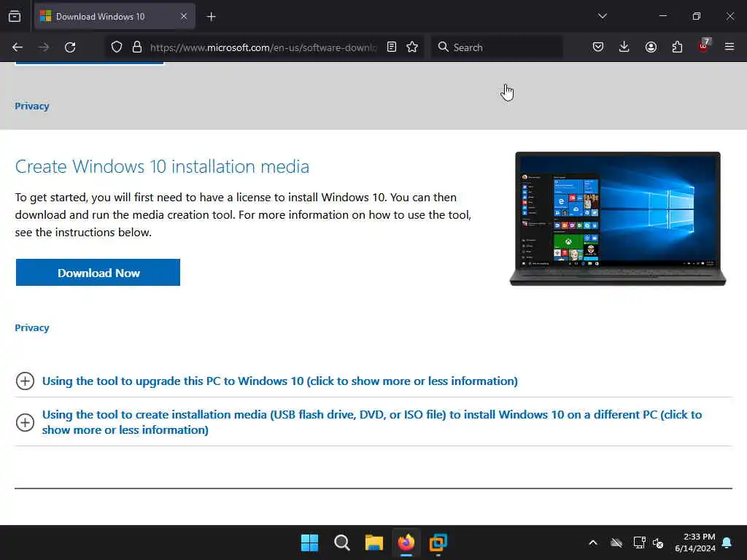Open the clock showing 2:33 PM
Viewport: 747px width, 560px height.
click(x=695, y=542)
